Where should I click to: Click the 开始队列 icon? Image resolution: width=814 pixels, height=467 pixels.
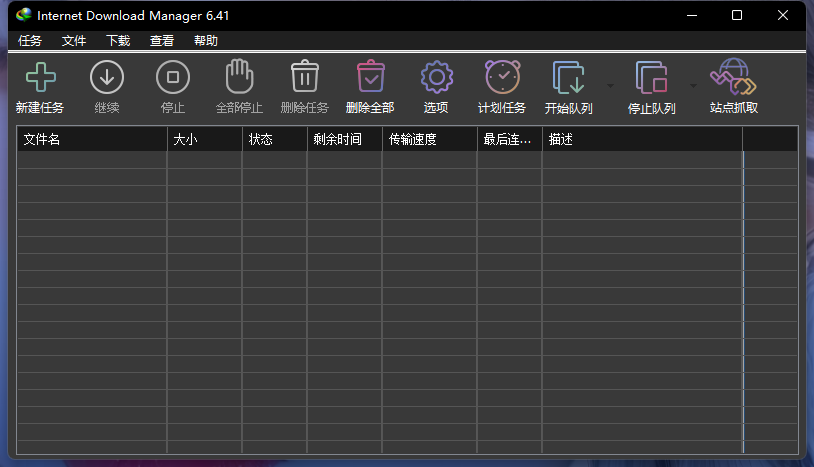(568, 77)
